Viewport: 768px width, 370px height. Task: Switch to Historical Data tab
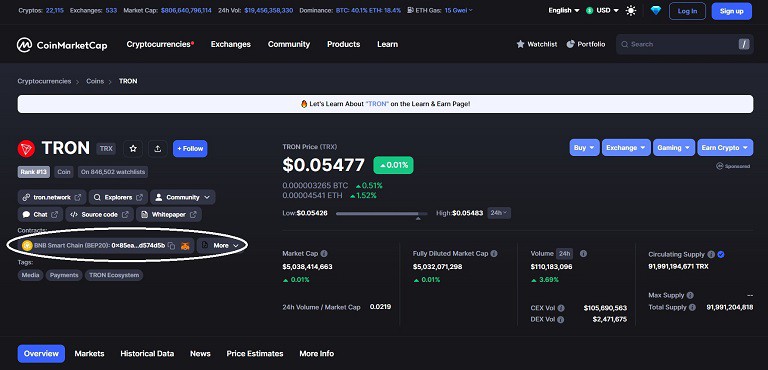pos(147,354)
